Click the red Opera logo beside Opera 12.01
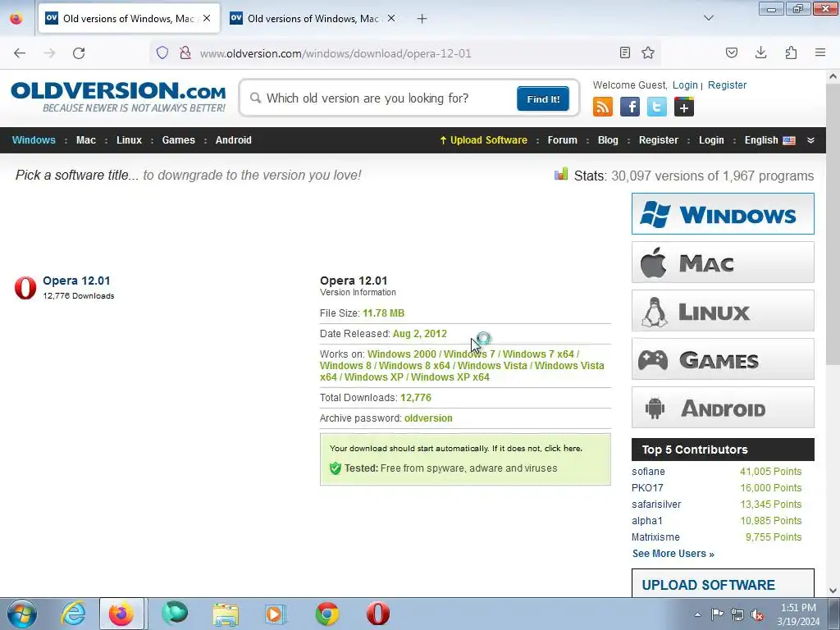The width and height of the screenshot is (840, 630). [x=25, y=288]
